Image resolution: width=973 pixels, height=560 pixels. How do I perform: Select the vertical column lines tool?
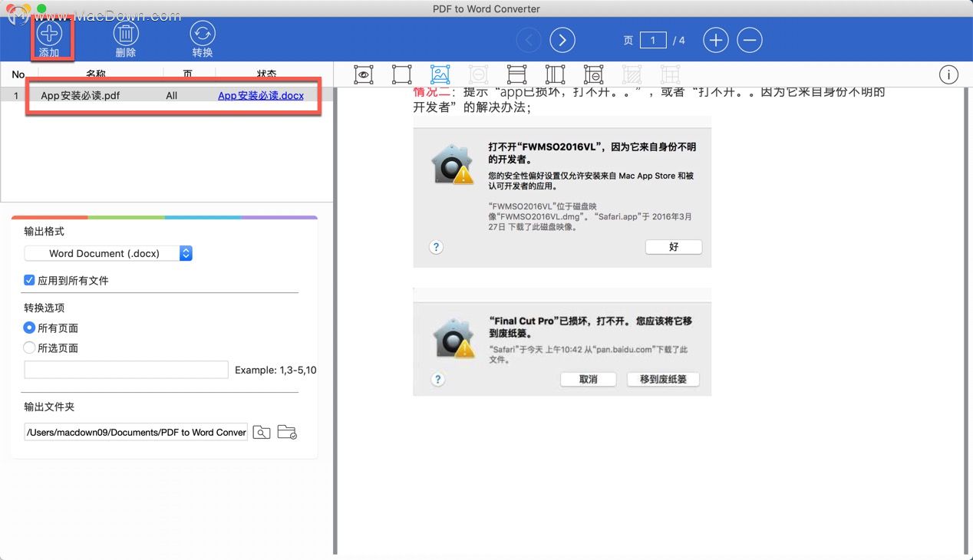point(555,74)
